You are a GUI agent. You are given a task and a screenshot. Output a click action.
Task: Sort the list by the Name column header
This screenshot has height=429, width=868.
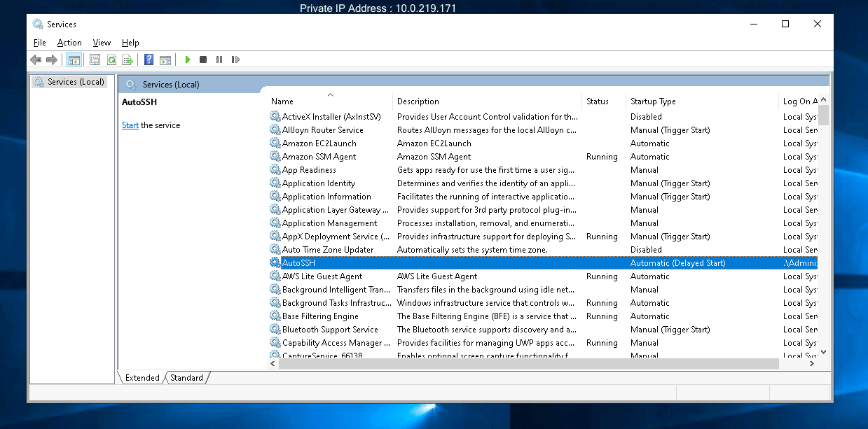point(282,101)
